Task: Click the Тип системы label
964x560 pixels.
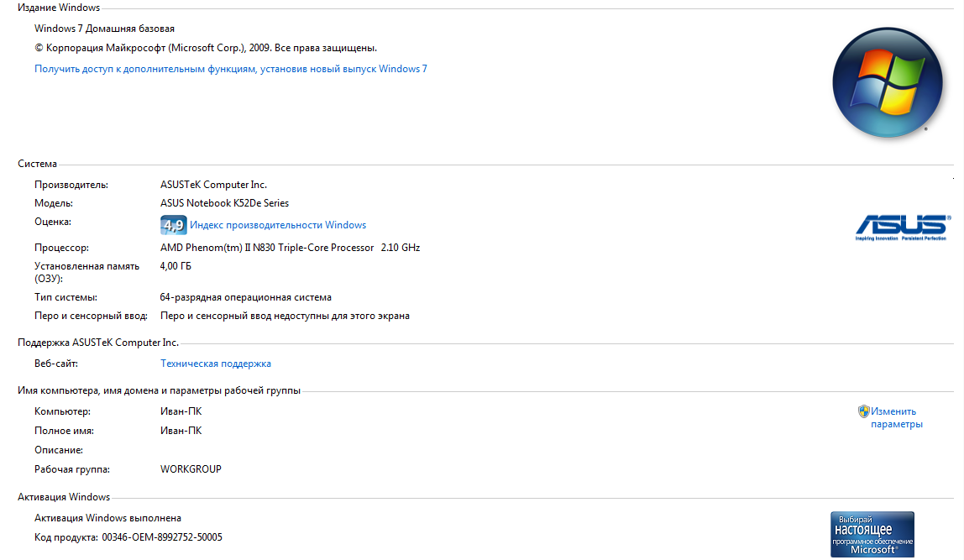Action: (x=65, y=297)
